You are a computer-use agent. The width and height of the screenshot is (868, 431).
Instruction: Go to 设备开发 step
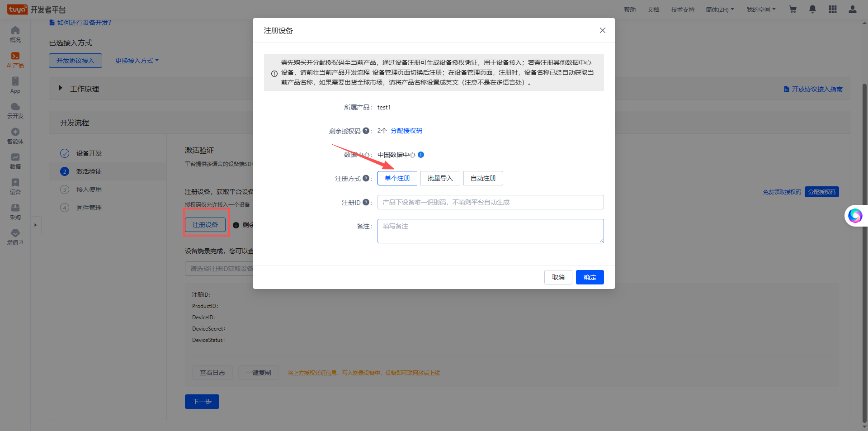[x=89, y=153]
